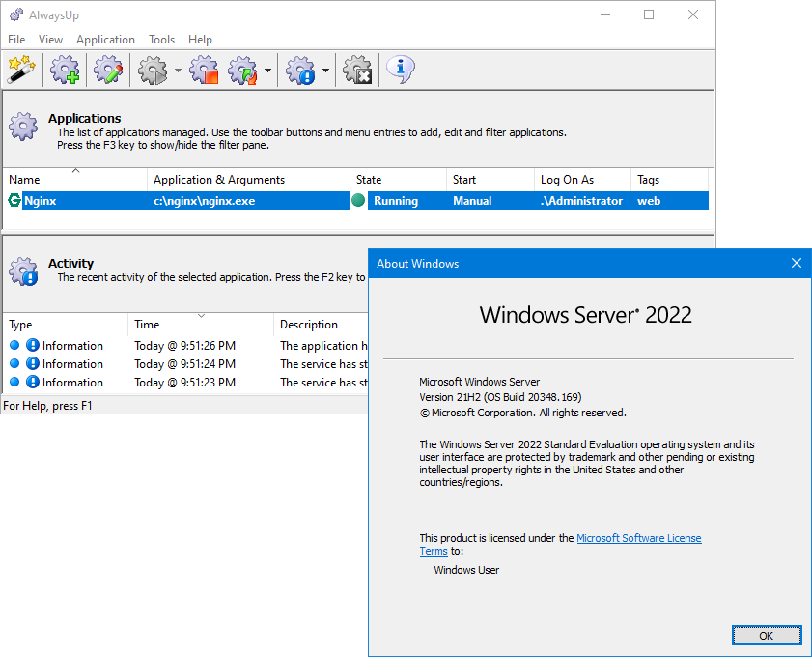Screen dimensions: 812x657
Task: Close the About Windows dialog
Action: 797,263
